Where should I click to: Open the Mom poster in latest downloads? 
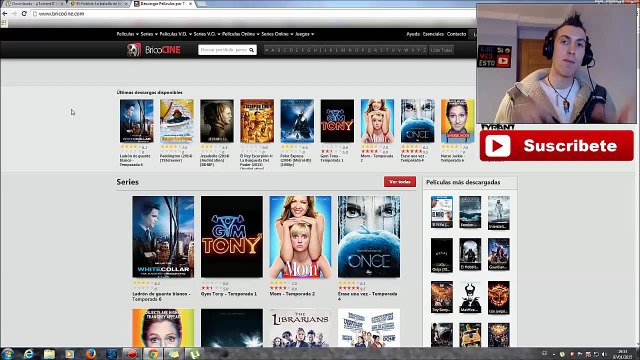click(x=378, y=121)
